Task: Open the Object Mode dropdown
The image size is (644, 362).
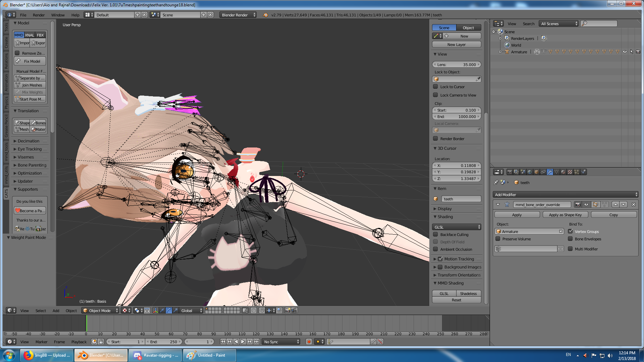Action: (101, 310)
